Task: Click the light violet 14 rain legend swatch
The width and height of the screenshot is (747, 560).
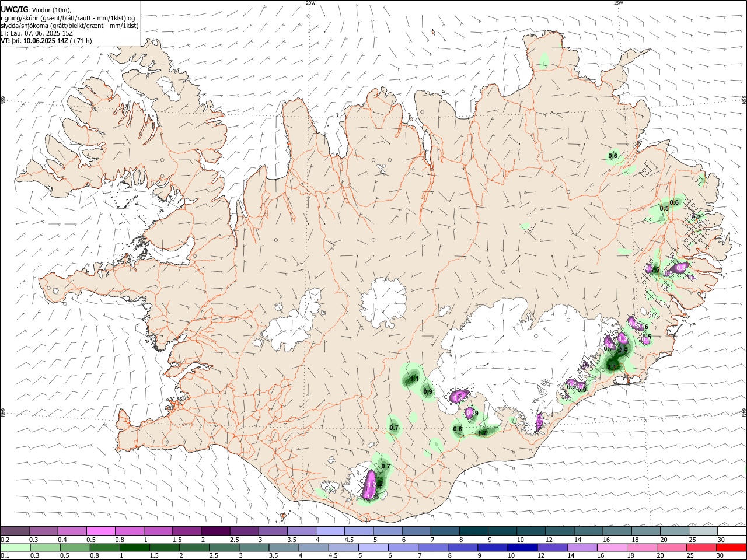Action: coord(582,548)
